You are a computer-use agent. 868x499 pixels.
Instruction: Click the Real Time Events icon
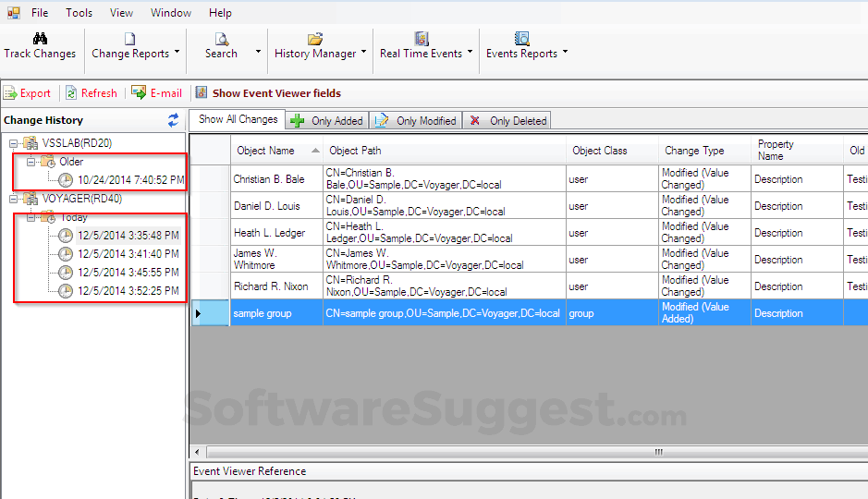(x=422, y=38)
